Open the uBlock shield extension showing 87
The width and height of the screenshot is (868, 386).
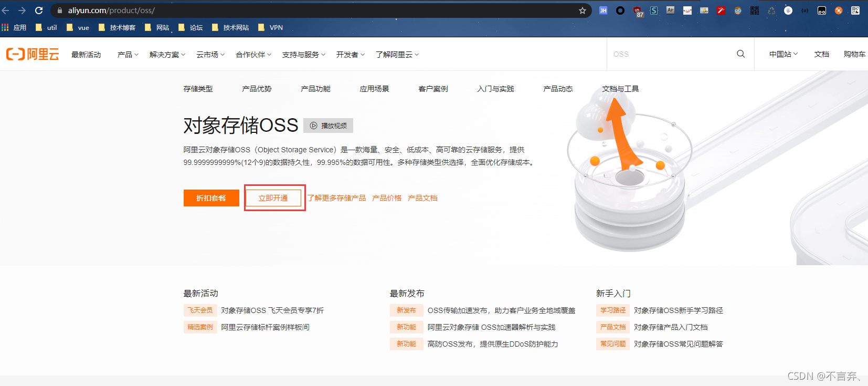coord(638,12)
